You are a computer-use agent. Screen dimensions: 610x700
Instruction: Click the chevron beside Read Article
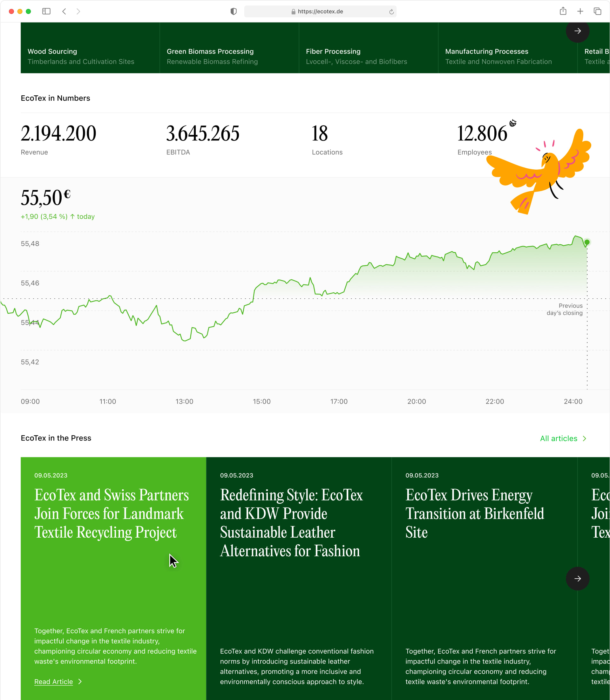80,681
